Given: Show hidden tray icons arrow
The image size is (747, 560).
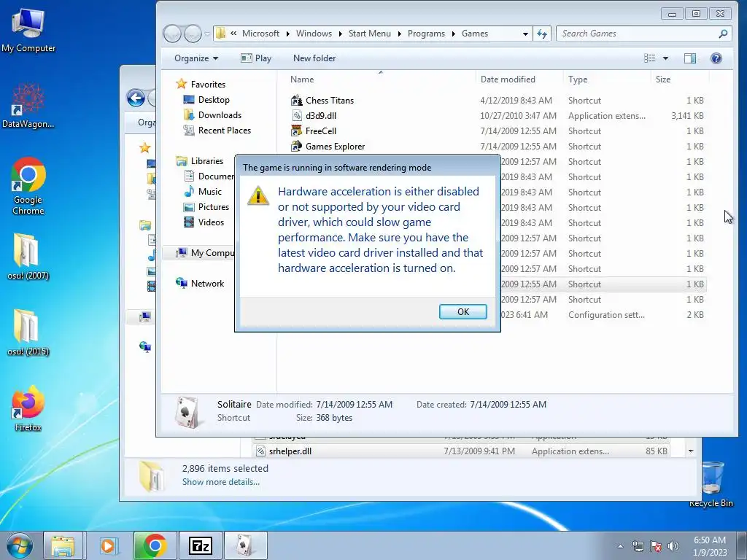Looking at the screenshot, I should 620,546.
